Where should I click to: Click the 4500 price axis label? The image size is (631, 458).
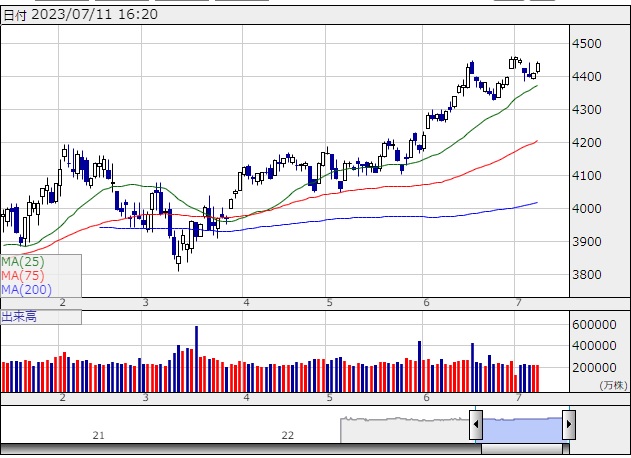(x=586, y=43)
